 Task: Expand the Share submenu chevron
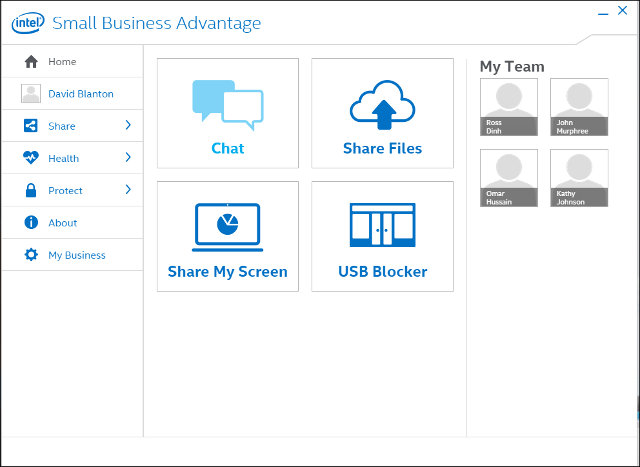click(128, 126)
